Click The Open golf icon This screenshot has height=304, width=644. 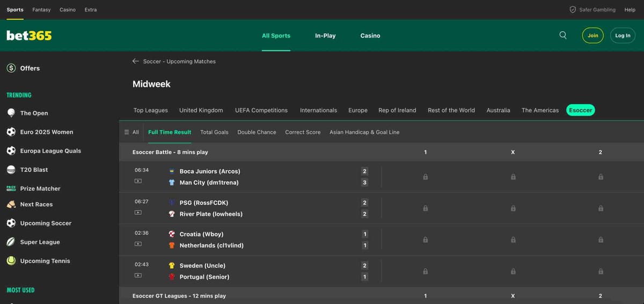tap(11, 113)
